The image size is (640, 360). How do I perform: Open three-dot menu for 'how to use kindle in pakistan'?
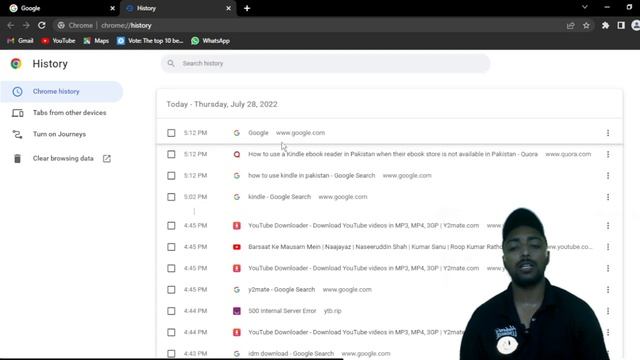click(608, 176)
